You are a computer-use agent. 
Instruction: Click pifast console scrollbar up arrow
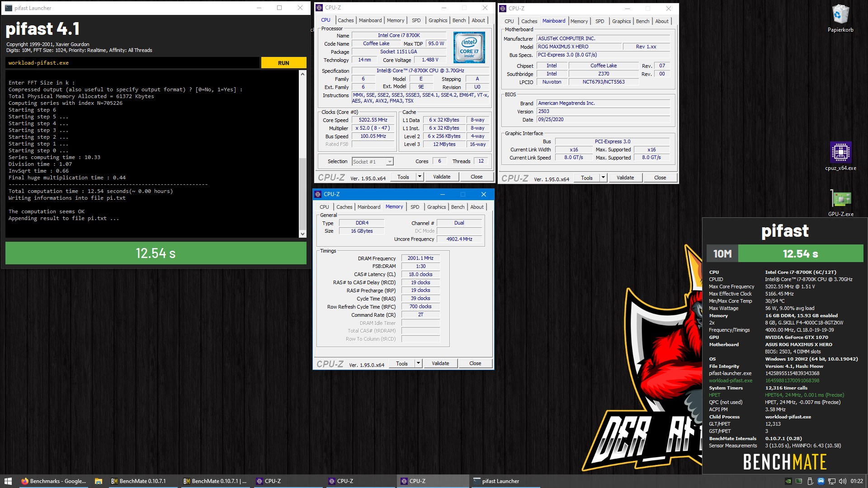(302, 74)
